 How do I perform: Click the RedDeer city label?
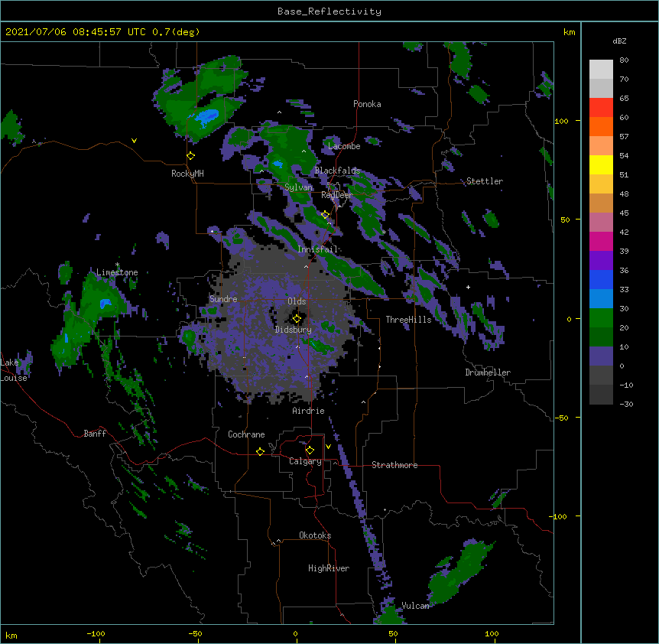coord(337,195)
